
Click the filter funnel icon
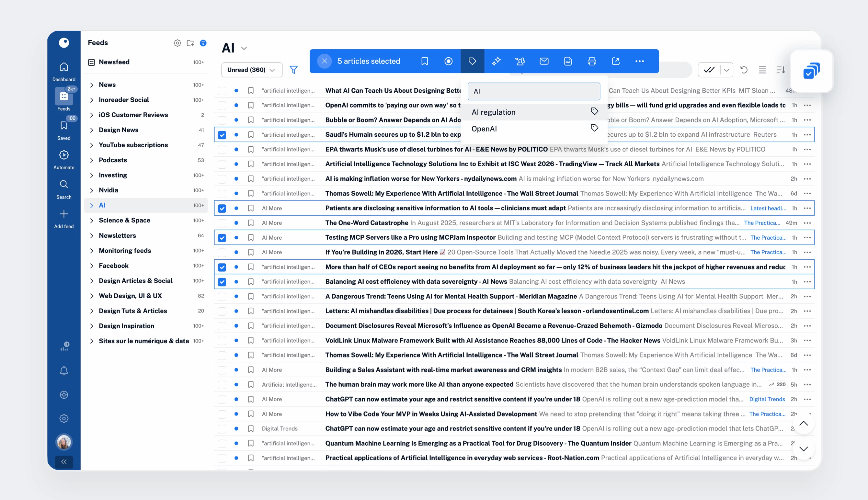(x=293, y=70)
